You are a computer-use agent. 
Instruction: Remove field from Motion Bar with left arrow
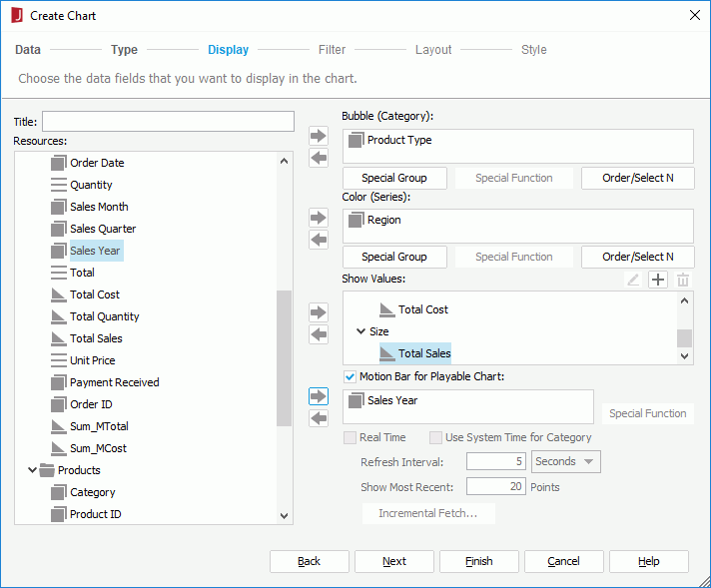pos(319,418)
